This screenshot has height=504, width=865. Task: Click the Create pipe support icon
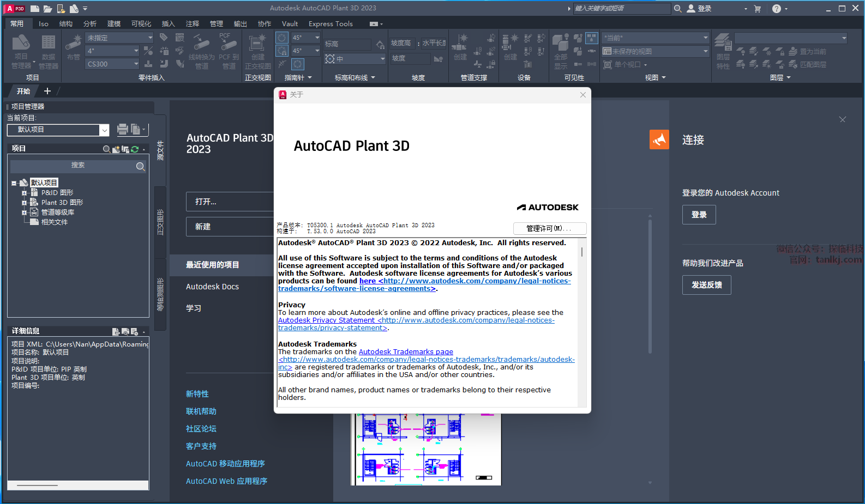461,47
